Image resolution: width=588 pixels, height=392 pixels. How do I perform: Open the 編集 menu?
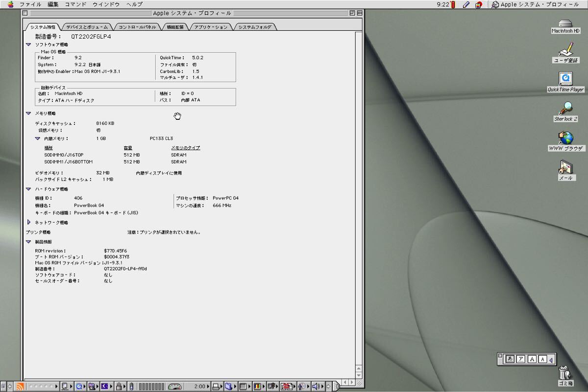pos(53,4)
